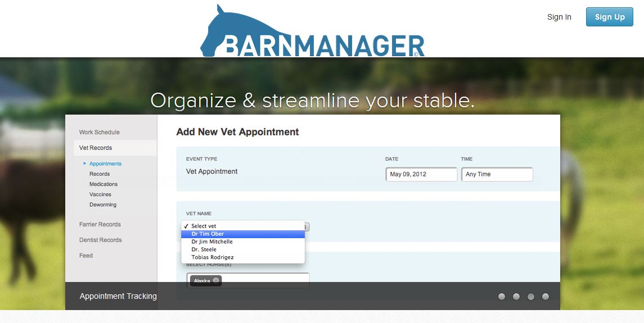Go to the first carousel slide dot
644x323 pixels.
(x=502, y=297)
